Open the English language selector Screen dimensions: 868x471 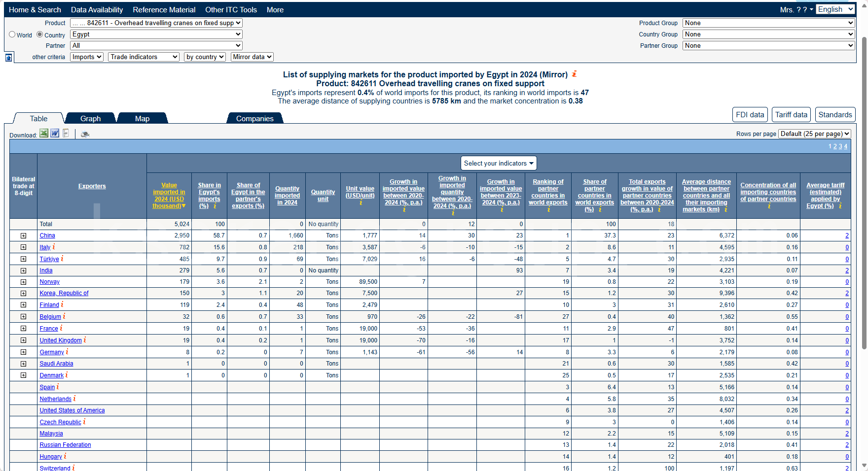(835, 9)
